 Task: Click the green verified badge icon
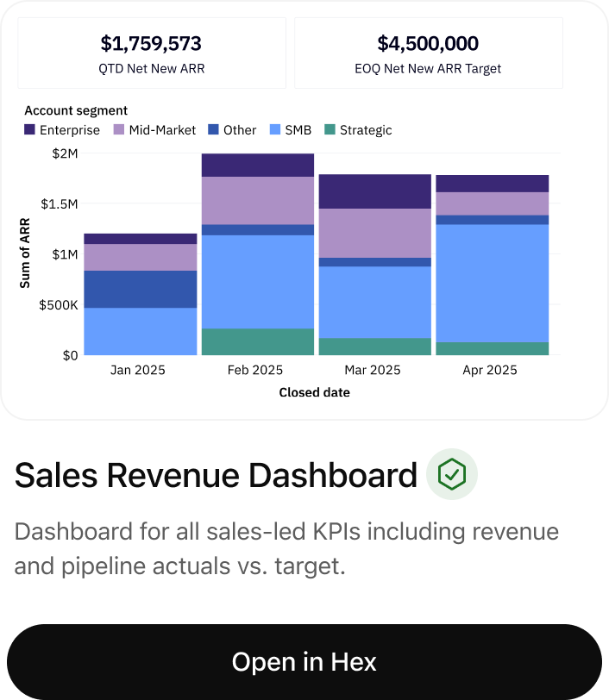pyautogui.click(x=451, y=474)
